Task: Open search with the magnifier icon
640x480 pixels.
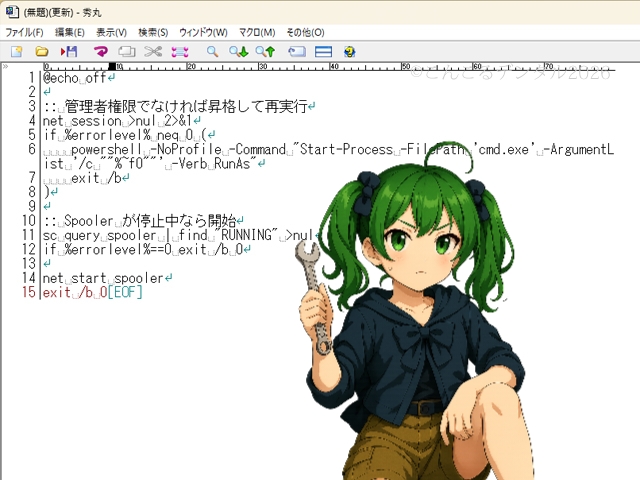Action: click(x=212, y=51)
